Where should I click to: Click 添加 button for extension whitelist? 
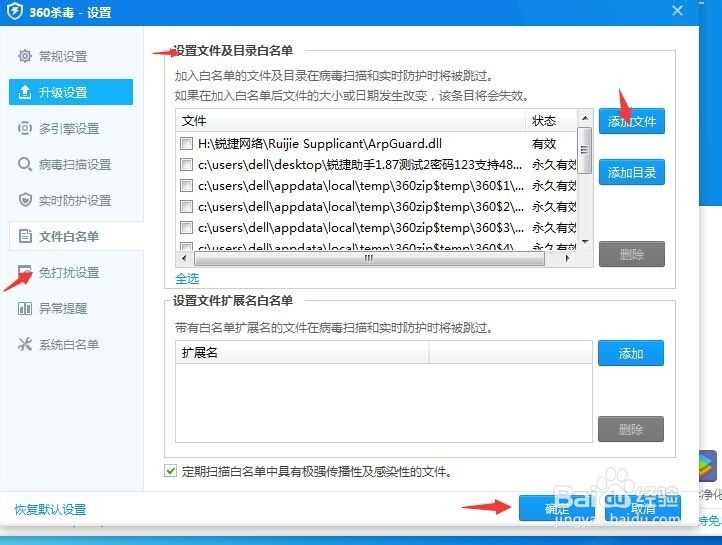(x=631, y=353)
